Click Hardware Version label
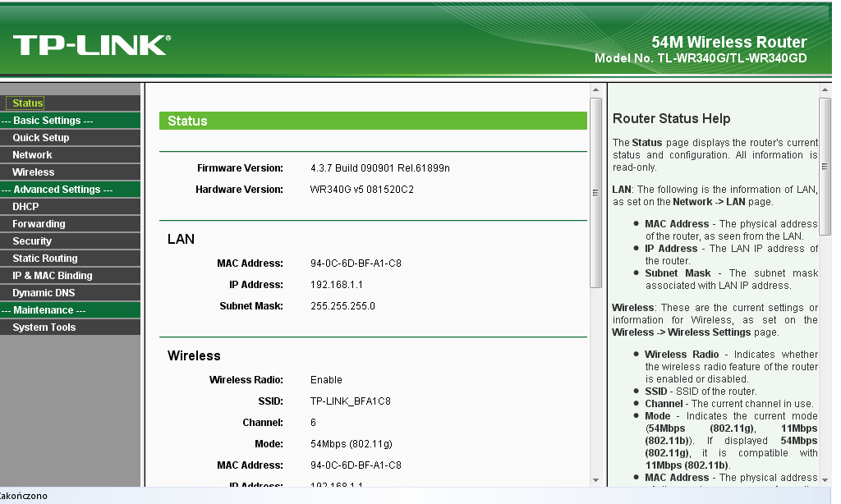 pyautogui.click(x=239, y=190)
